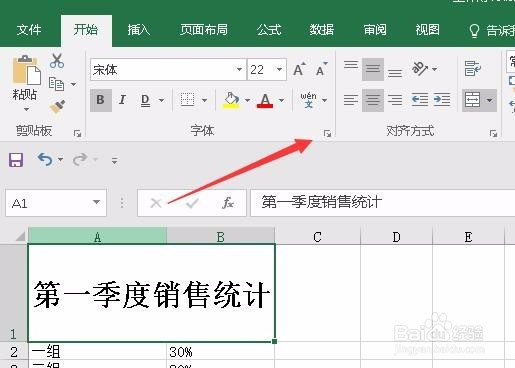This screenshot has height=368, width=515.
Task: Open fill color dropdown arrow
Action: pos(247,100)
